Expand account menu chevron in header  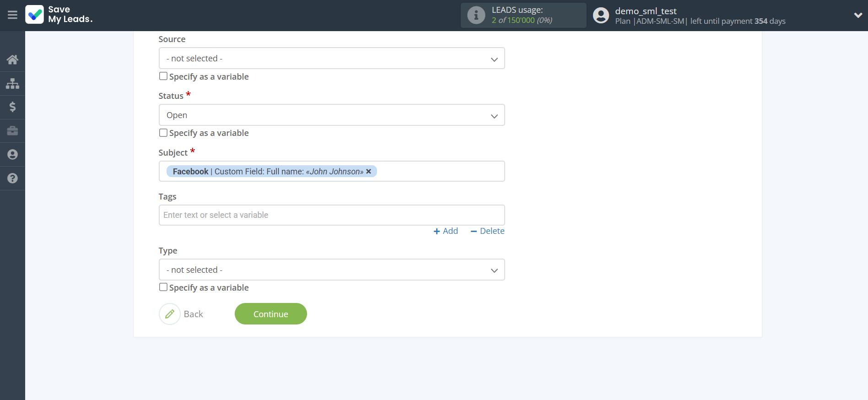point(857,15)
